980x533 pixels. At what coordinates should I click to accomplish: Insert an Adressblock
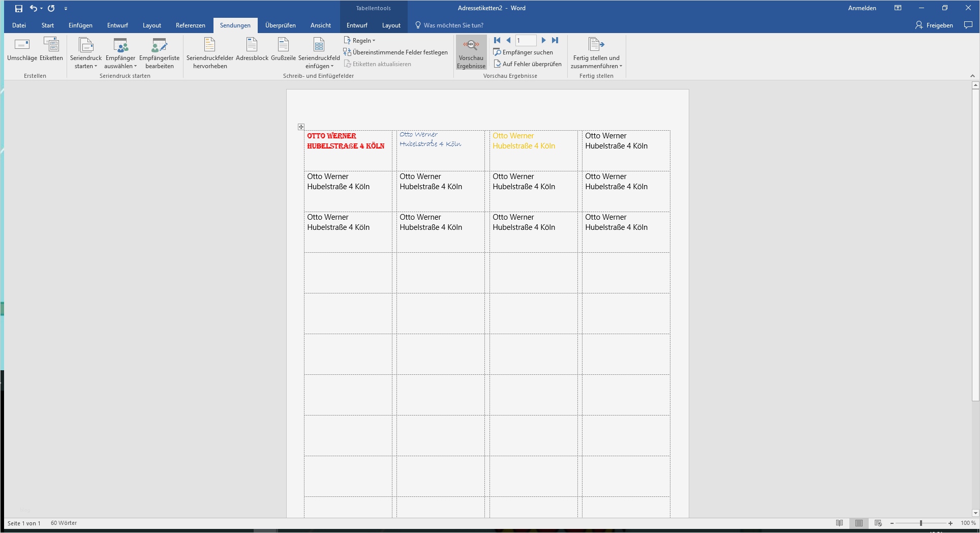coord(252,52)
